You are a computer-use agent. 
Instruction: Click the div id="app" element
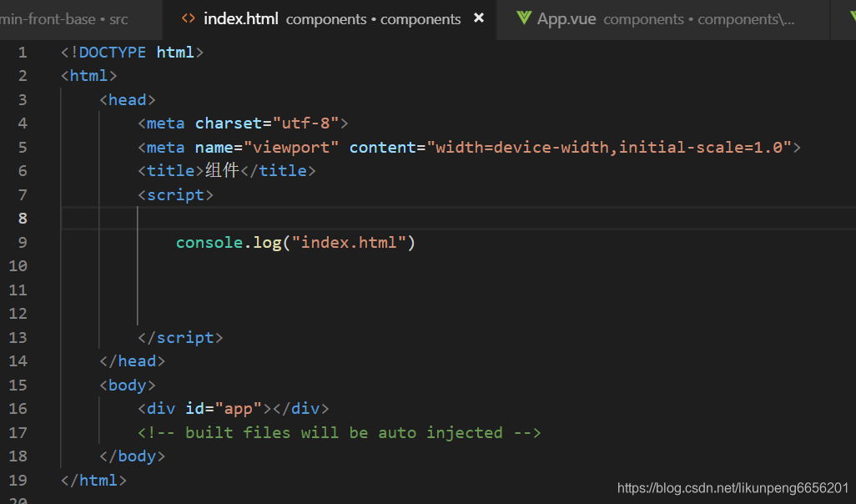coord(234,408)
